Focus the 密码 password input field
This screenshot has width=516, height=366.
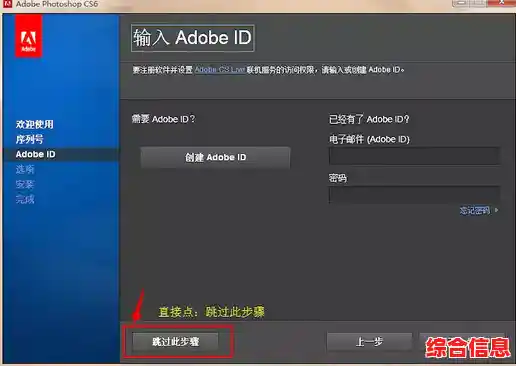coord(414,195)
